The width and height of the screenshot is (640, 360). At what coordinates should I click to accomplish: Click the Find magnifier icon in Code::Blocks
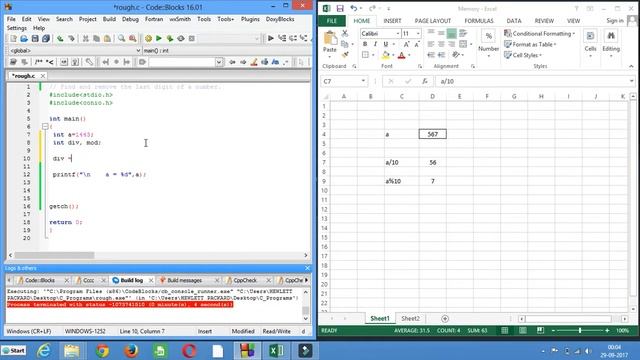point(121,38)
